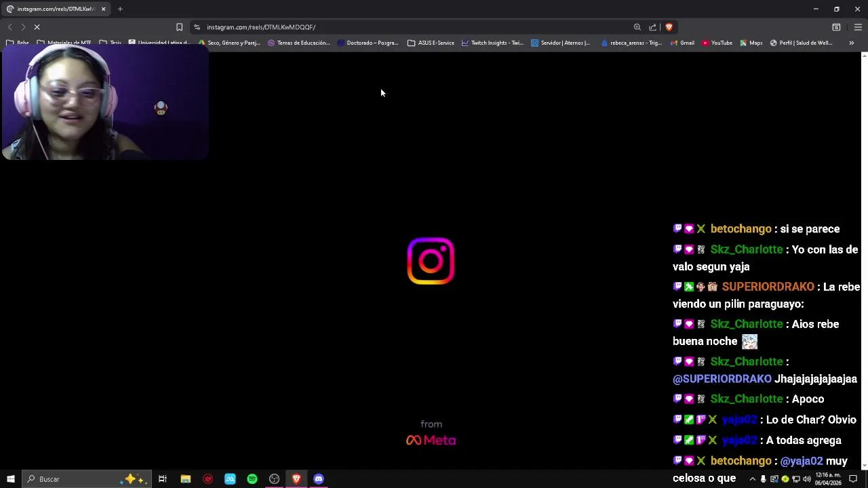Open the Doctorado – Posgra... bookmark
868x488 pixels.
[368, 43]
